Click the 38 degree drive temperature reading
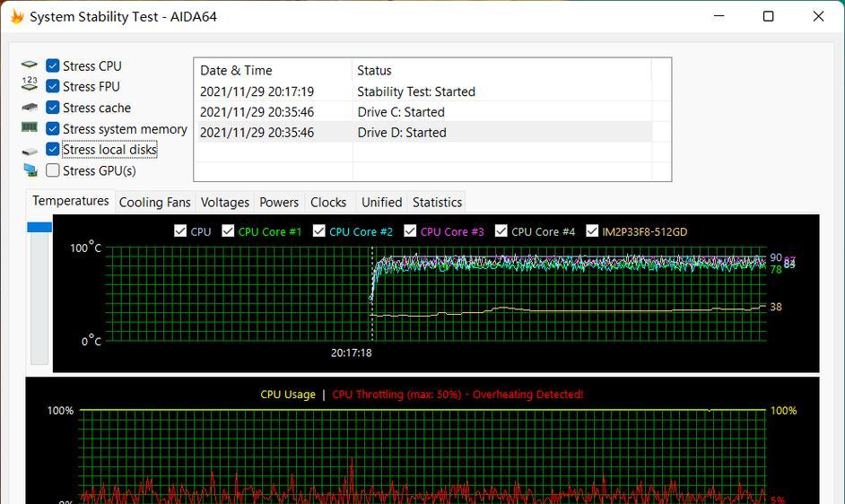 [x=776, y=307]
